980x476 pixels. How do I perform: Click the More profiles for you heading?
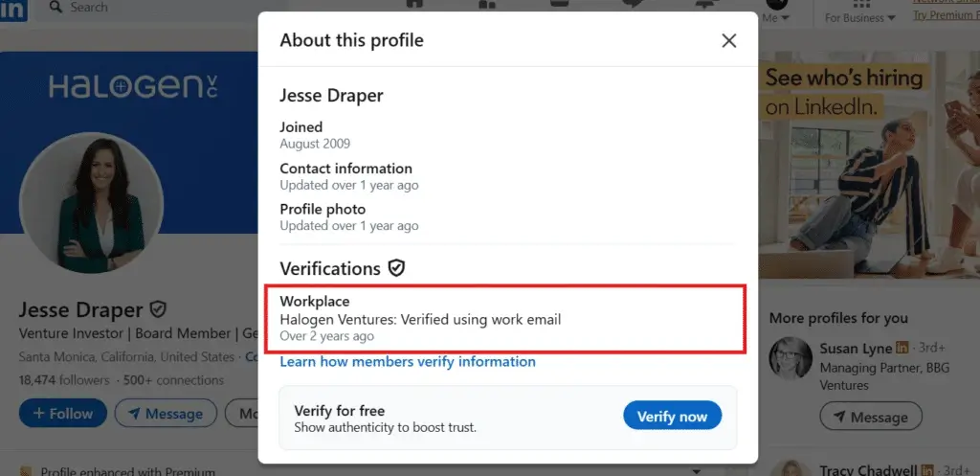(838, 318)
